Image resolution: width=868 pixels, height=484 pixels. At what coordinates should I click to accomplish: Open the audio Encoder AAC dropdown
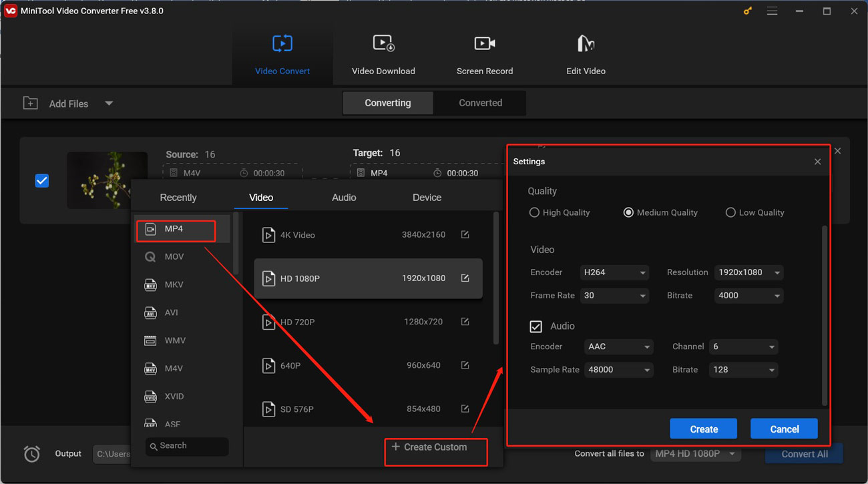tap(618, 347)
